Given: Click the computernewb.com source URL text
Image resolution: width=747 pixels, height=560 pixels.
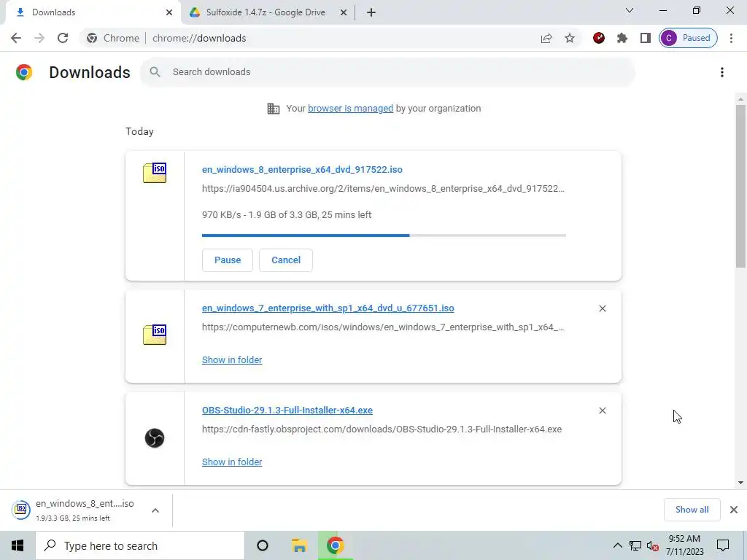Looking at the screenshot, I should (383, 327).
